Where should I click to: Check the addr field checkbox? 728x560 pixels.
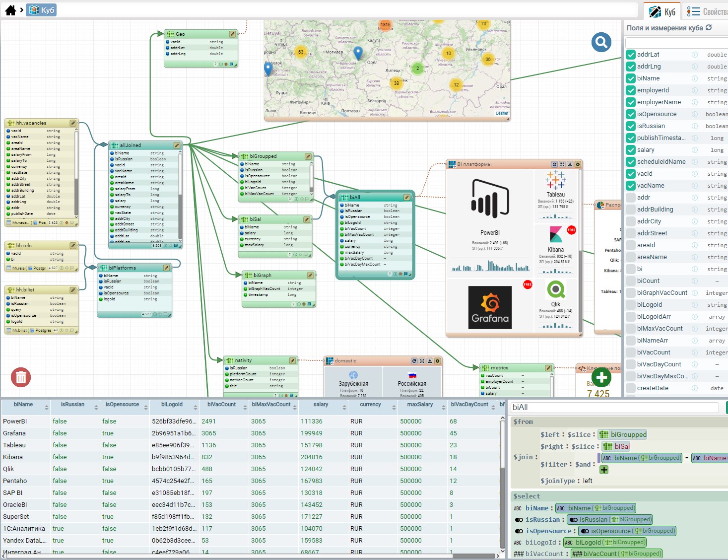[x=631, y=198]
